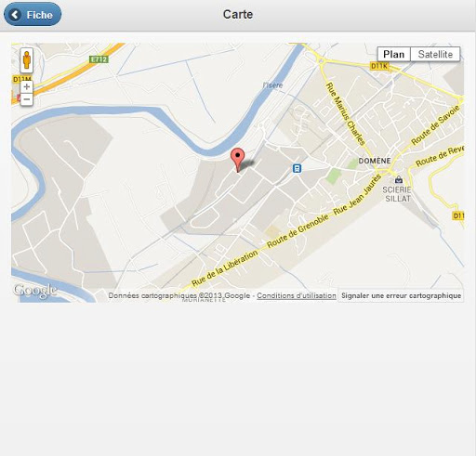Screen dimensions: 476x456
Task: Click Signaler une erreur cartographique
Action: click(x=401, y=295)
